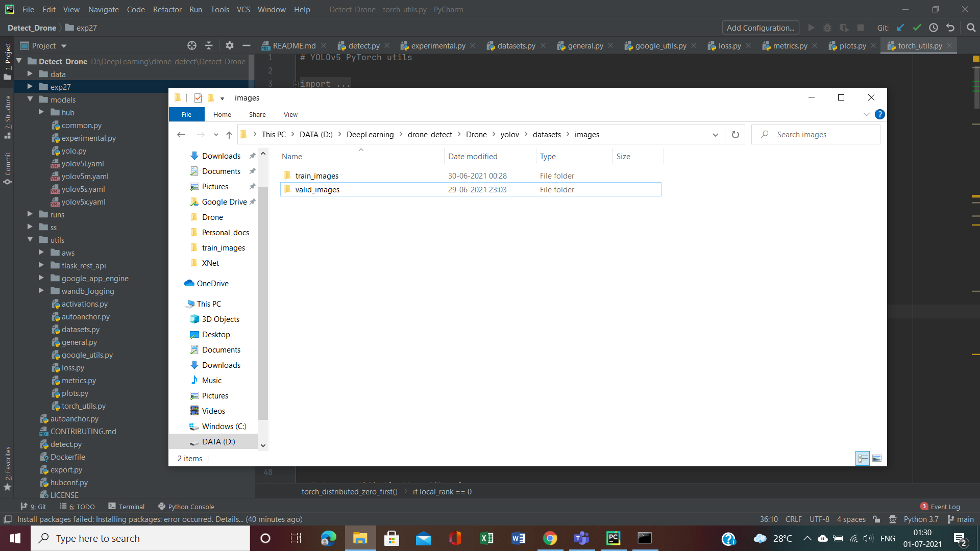The image size is (980, 551).
Task: Click PyCharm search everywhere magnifier
Action: tap(971, 28)
